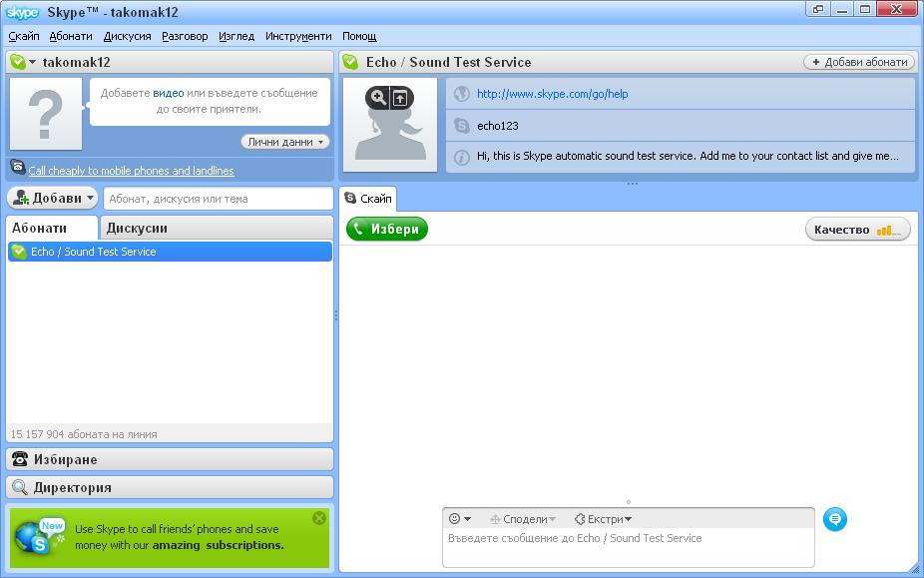Click the takomak12 profile picture placeholder
This screenshot has height=578, width=924.
pyautogui.click(x=45, y=114)
